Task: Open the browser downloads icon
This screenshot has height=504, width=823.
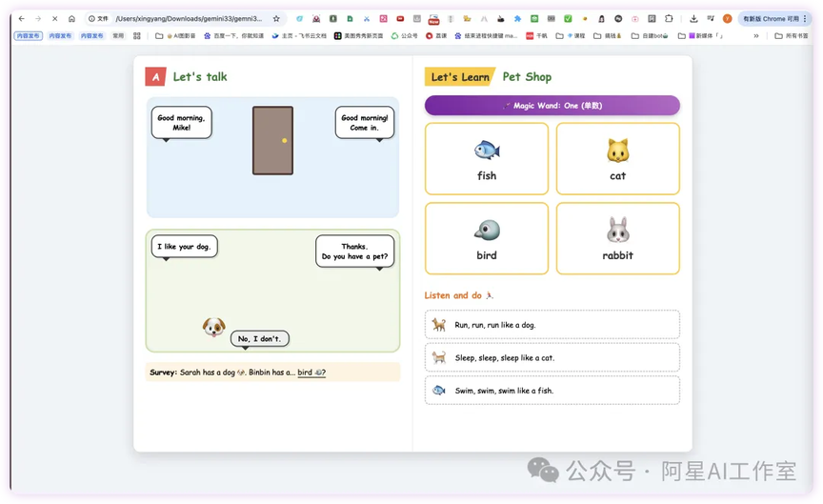Action: pos(693,18)
